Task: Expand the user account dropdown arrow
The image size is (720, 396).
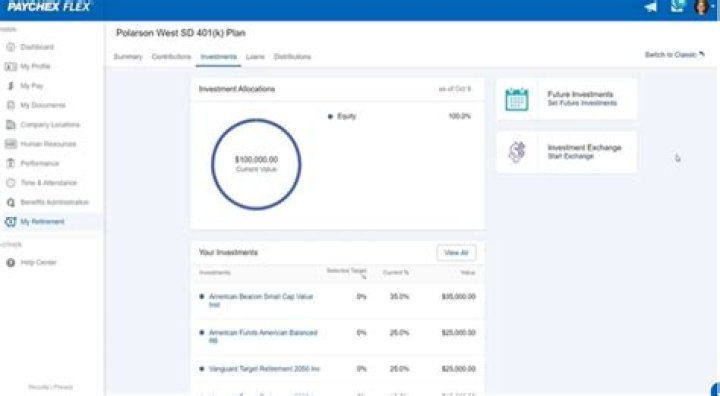Action: 713,7
